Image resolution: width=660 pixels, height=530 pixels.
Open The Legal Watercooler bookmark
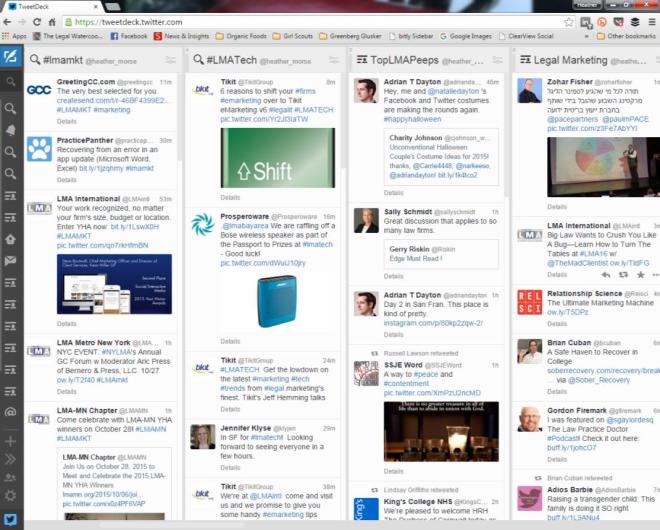(x=68, y=36)
